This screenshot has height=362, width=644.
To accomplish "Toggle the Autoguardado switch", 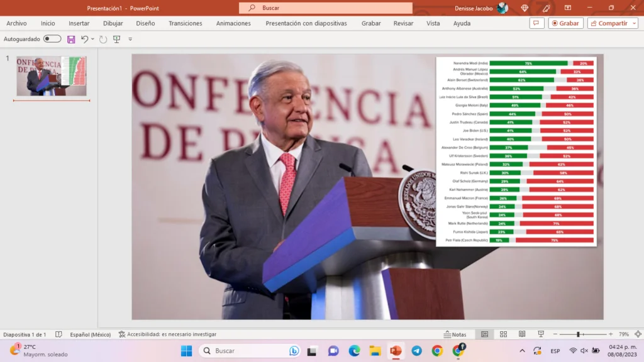I will coord(52,38).
